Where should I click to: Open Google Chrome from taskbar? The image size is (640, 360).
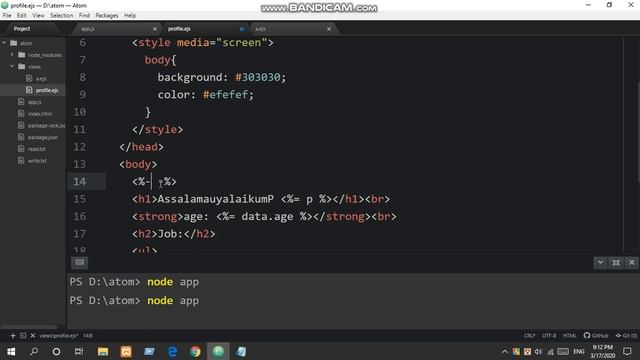pos(196,351)
